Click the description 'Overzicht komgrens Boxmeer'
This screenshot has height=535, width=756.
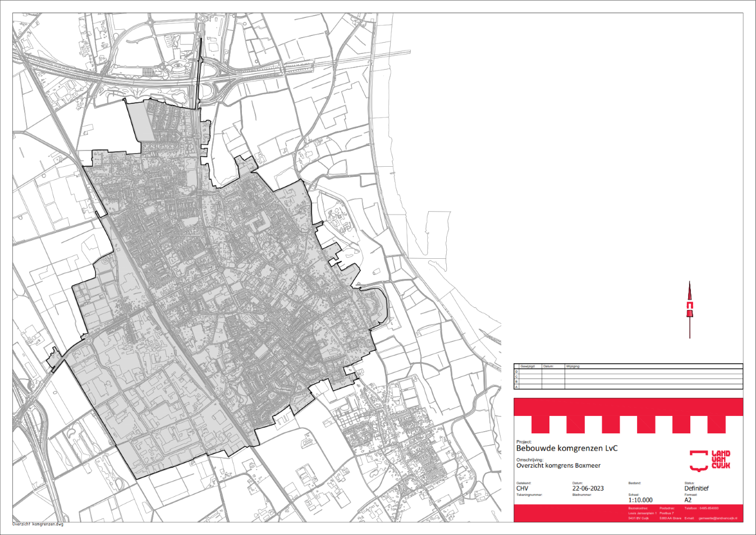(558, 465)
